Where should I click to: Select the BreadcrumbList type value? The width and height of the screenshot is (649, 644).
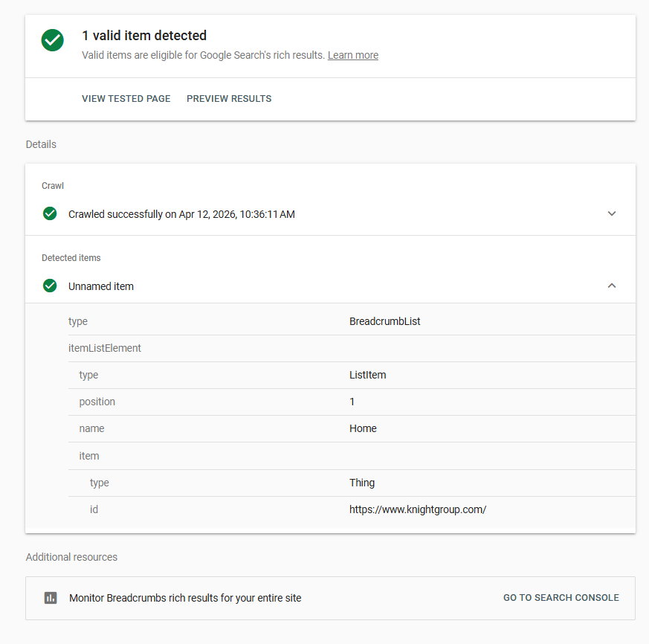[x=384, y=321]
